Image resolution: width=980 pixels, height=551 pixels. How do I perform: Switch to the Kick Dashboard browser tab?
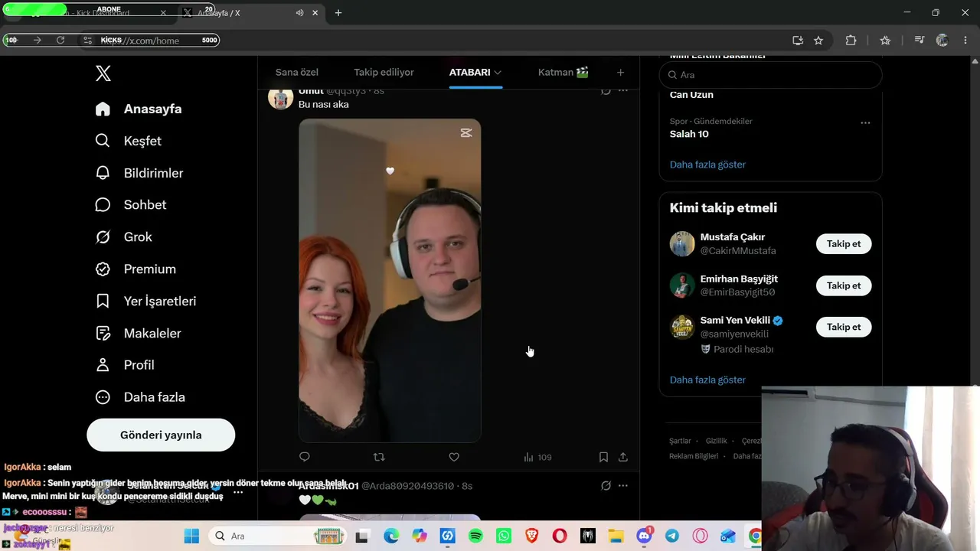(88, 13)
